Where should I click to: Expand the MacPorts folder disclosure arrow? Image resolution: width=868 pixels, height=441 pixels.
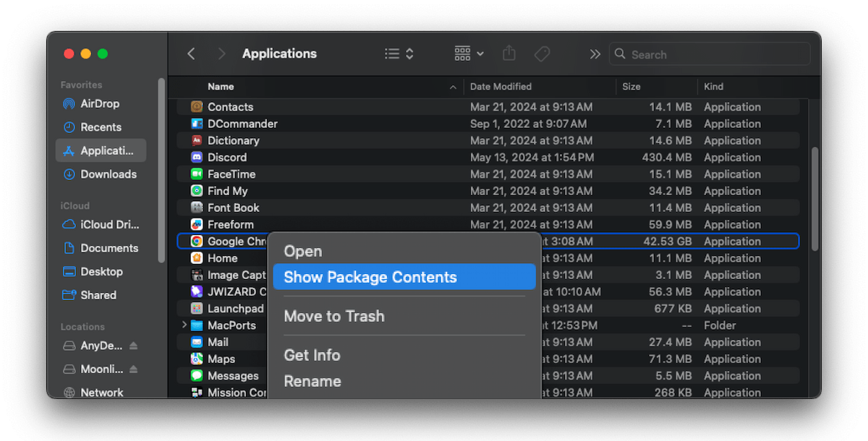pos(184,325)
